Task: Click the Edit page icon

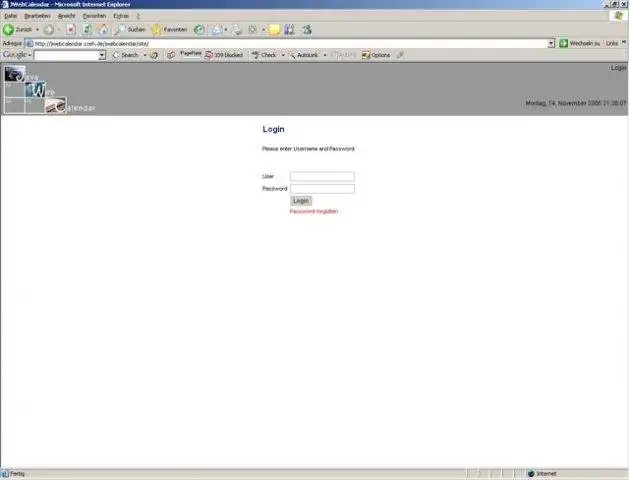Action: tap(253, 30)
